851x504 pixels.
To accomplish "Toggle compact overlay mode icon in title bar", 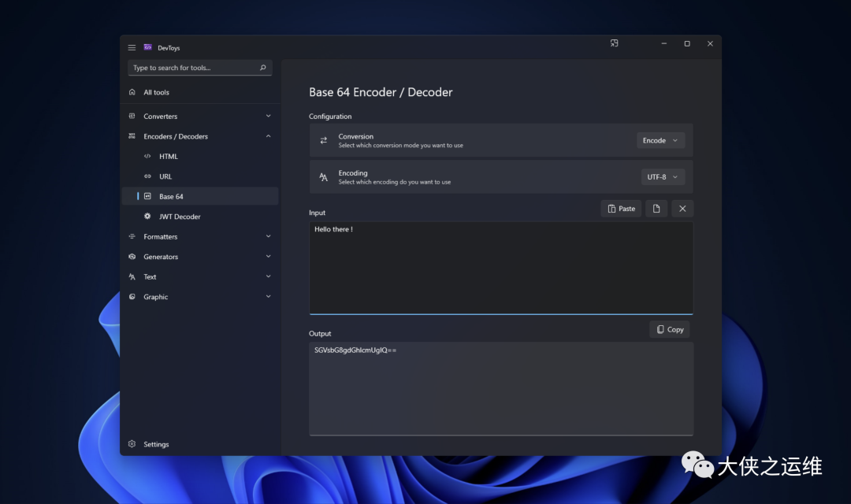I will point(615,43).
